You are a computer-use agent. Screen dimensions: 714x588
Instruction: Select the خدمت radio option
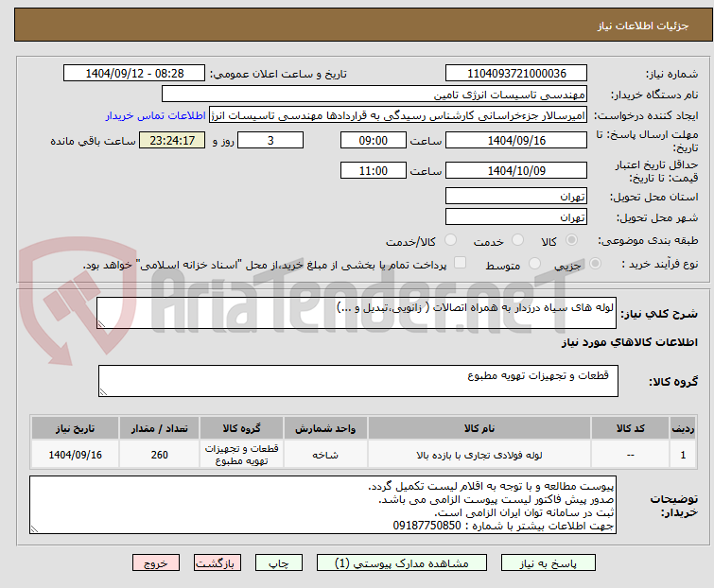(x=517, y=240)
